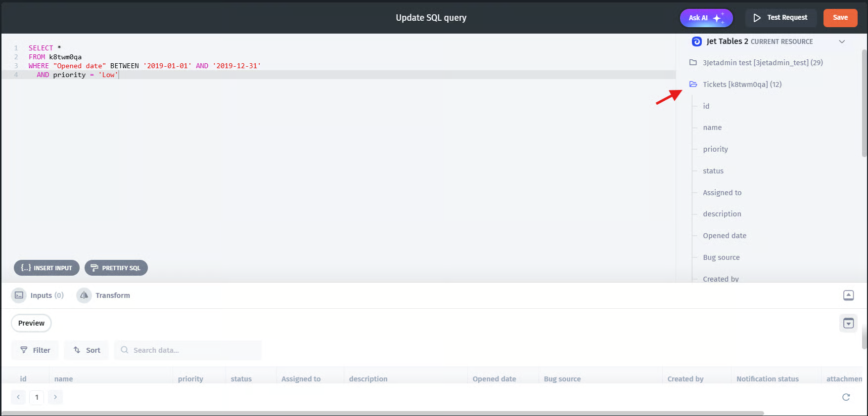Click the expand panel up icon
Image resolution: width=868 pixels, height=416 pixels.
848,295
